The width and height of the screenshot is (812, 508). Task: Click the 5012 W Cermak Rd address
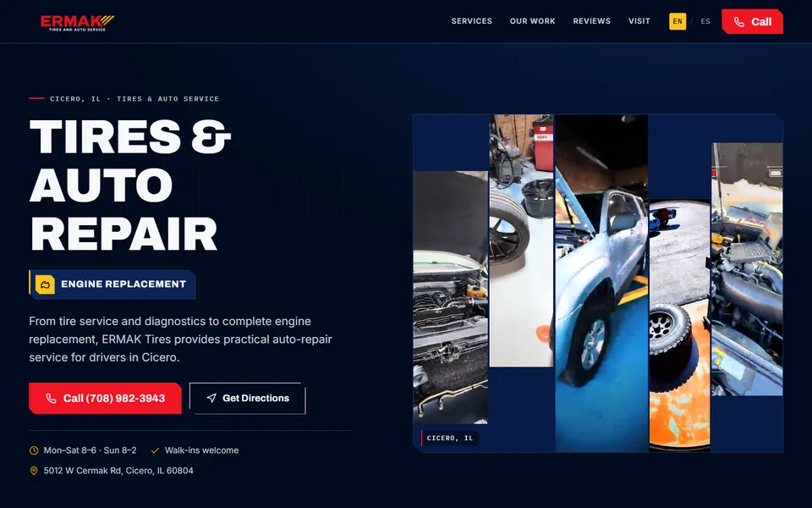click(x=118, y=471)
